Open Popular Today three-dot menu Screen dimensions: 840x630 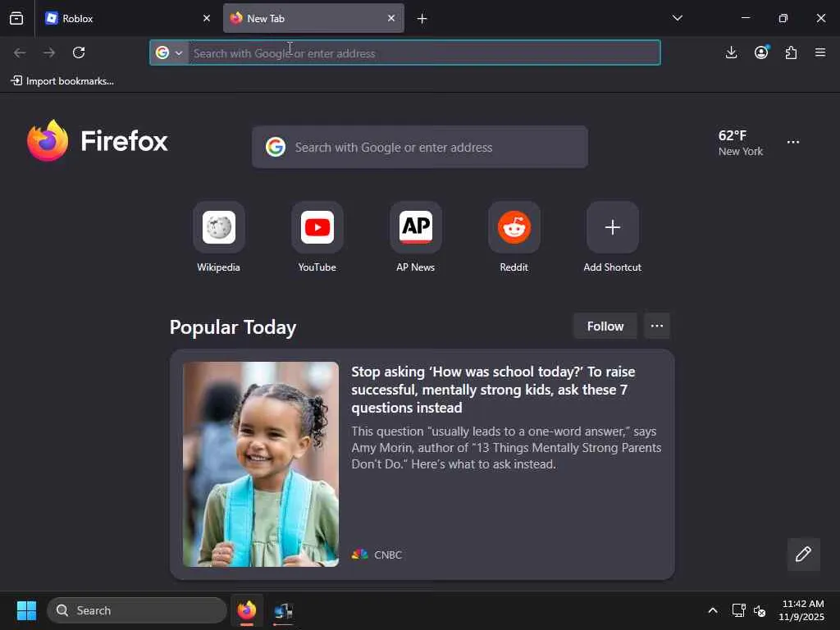click(657, 326)
